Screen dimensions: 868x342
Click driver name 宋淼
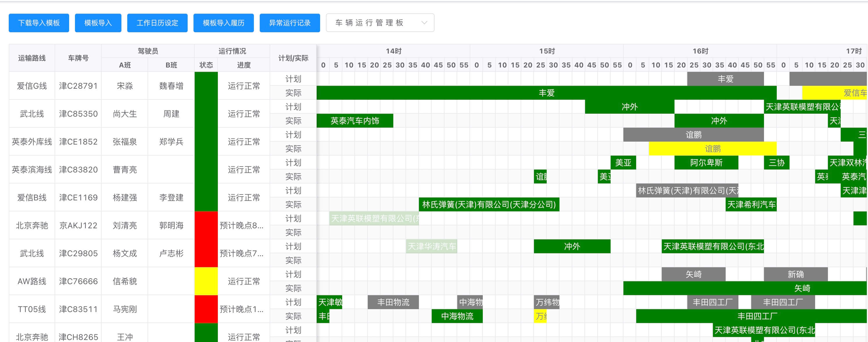point(125,86)
